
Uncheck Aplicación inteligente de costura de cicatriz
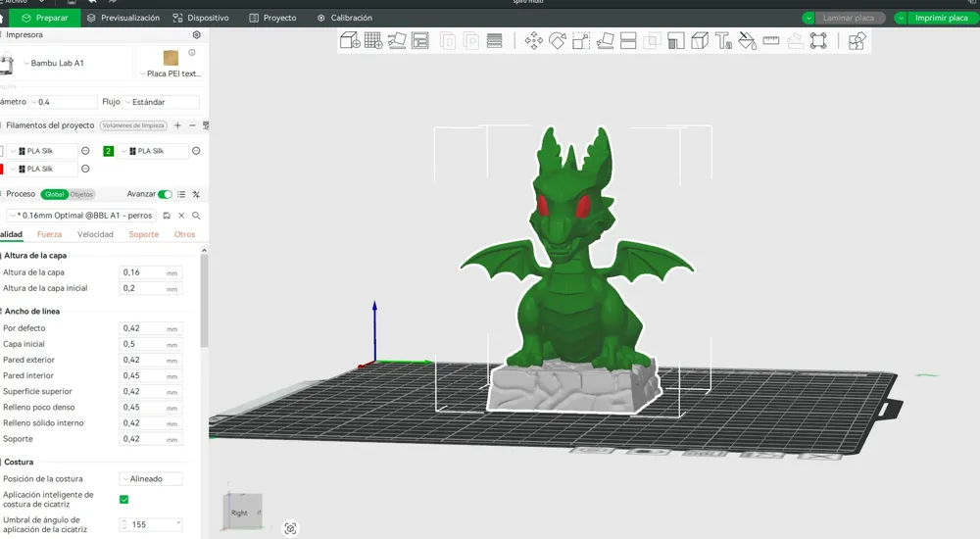[x=123, y=499]
